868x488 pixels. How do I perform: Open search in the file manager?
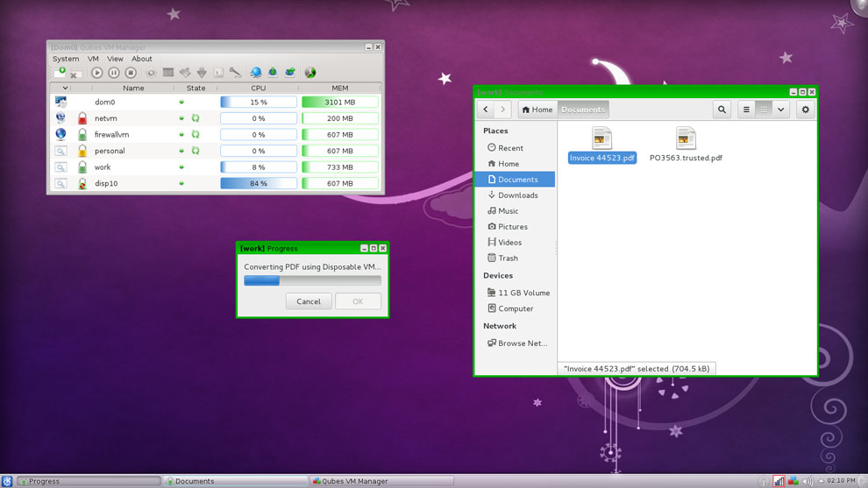722,110
